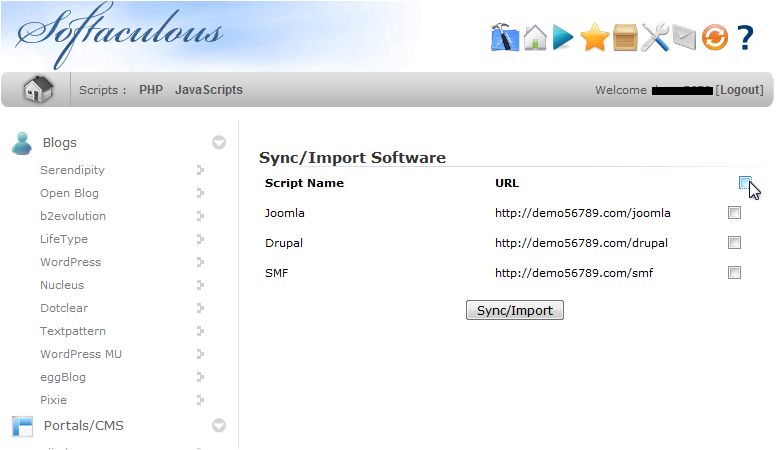The image size is (776, 450).
Task: Select the Blogs category heading
Action: coord(60,143)
